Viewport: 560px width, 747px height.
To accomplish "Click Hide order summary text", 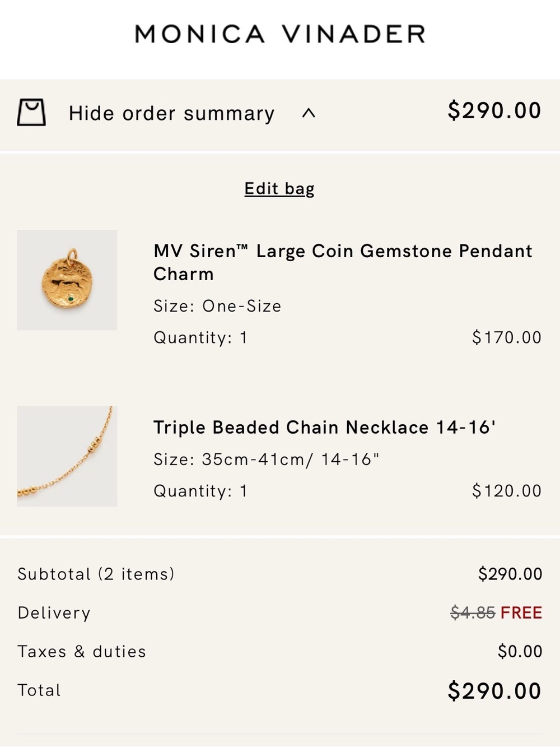I will (x=171, y=113).
